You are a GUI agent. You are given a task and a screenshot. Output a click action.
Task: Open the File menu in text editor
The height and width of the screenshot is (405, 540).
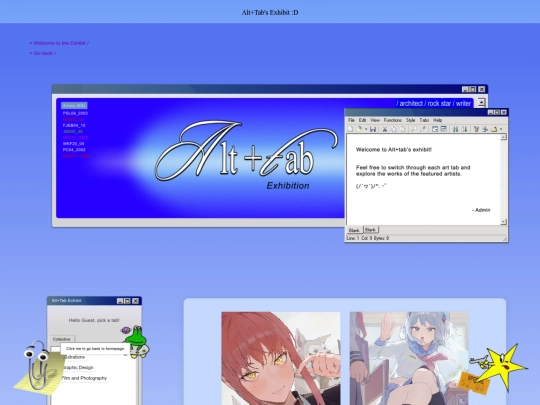pos(351,120)
